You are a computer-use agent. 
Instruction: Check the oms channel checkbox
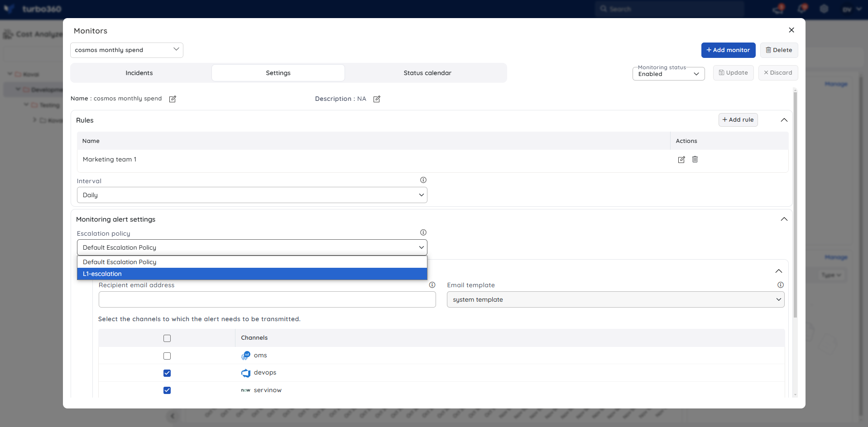tap(167, 356)
